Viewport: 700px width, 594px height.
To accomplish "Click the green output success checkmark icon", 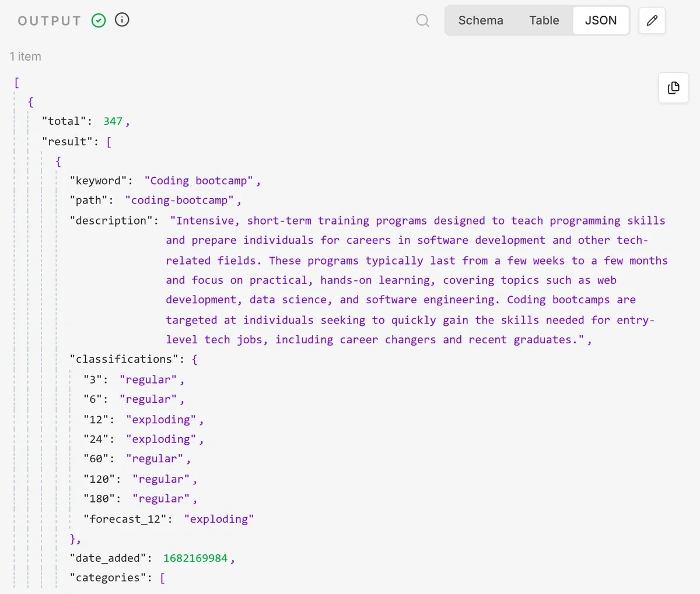I will pyautogui.click(x=99, y=20).
